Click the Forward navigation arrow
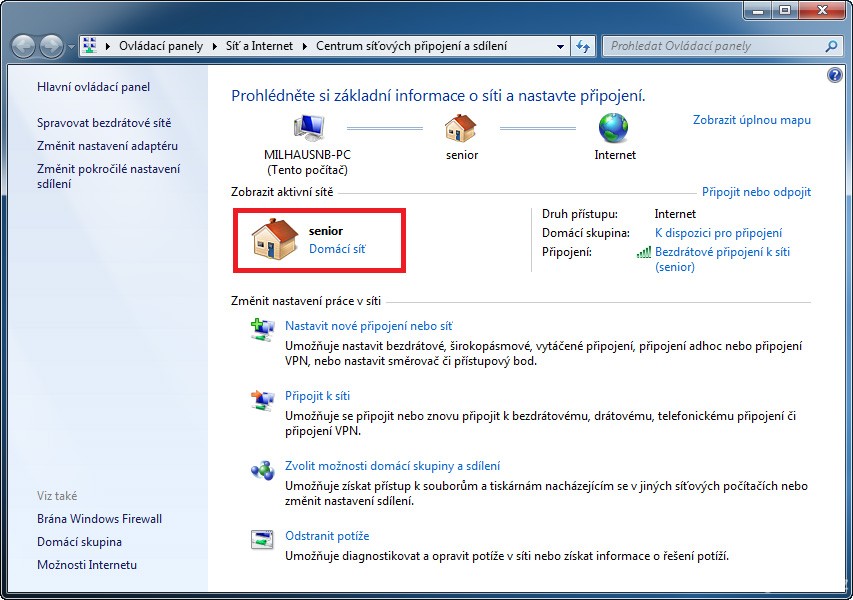This screenshot has width=853, height=600. click(52, 46)
